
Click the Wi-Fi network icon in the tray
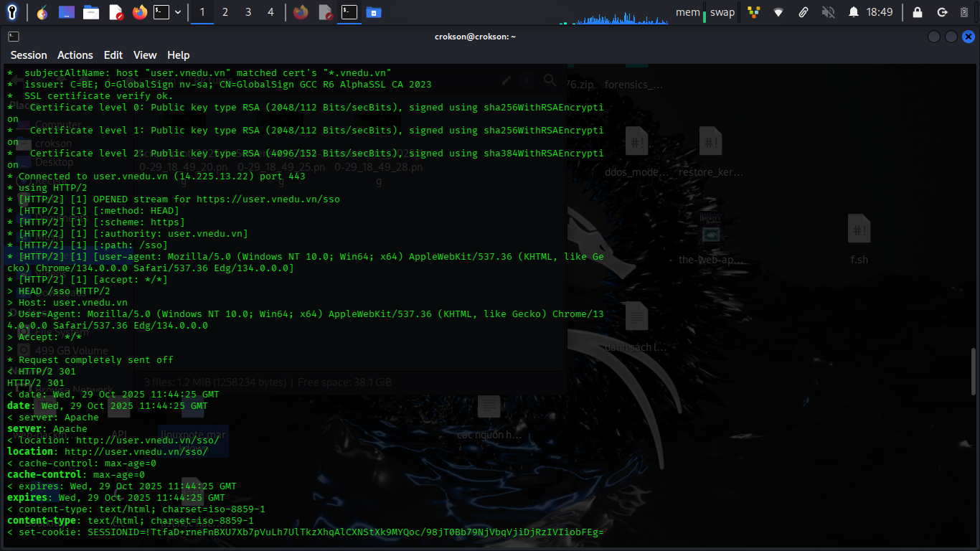click(x=778, y=12)
